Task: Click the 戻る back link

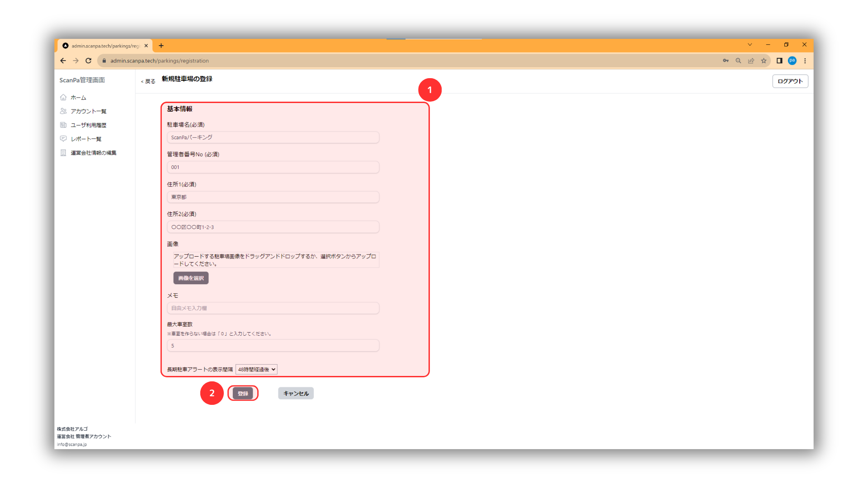Action: tap(148, 81)
